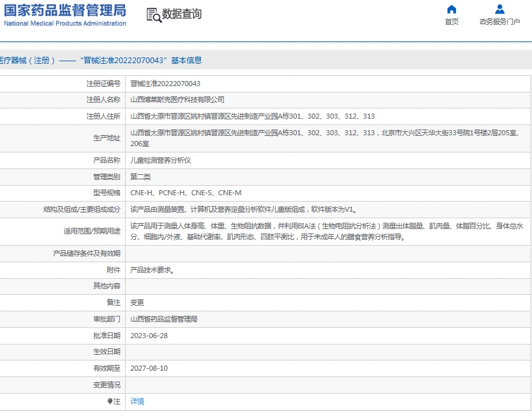532x416 pixels.
Task: Click the 注册证编号 row label
Action: click(x=103, y=84)
